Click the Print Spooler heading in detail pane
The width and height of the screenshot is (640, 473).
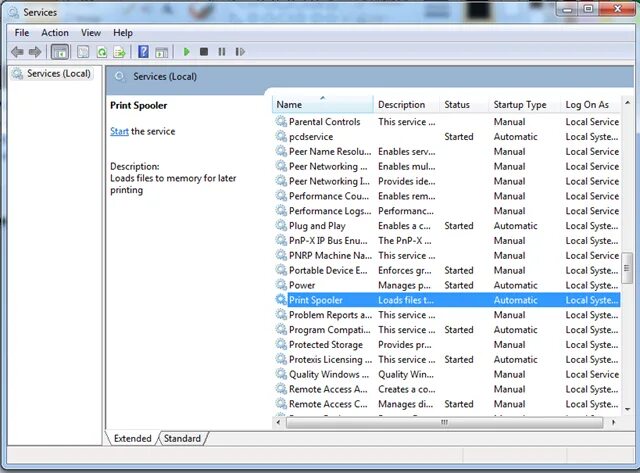138,105
